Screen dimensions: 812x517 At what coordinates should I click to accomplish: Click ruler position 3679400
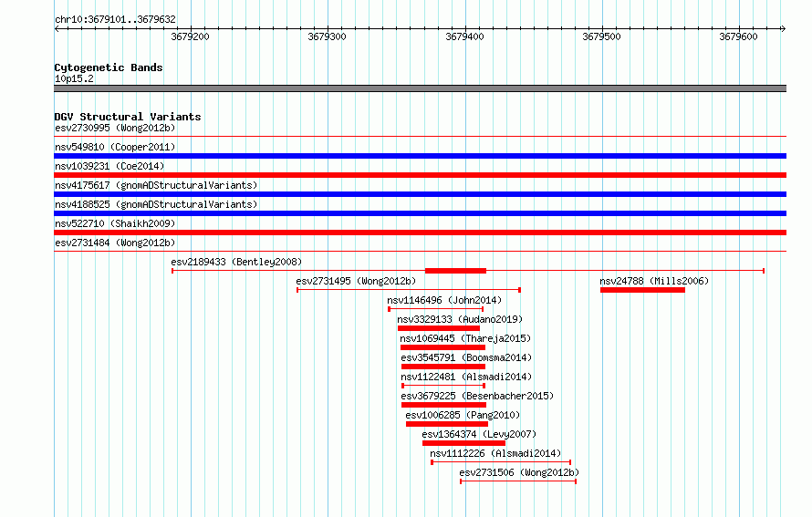point(464,36)
